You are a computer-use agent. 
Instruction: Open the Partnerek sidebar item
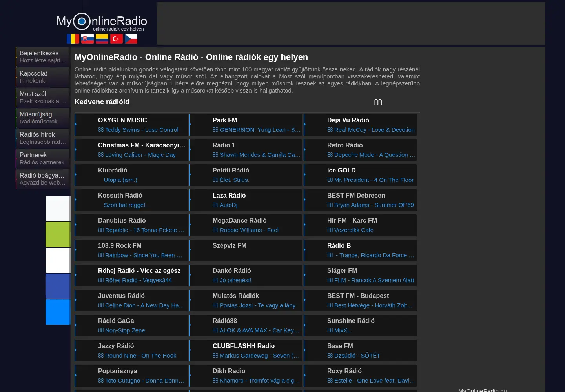[x=43, y=159]
